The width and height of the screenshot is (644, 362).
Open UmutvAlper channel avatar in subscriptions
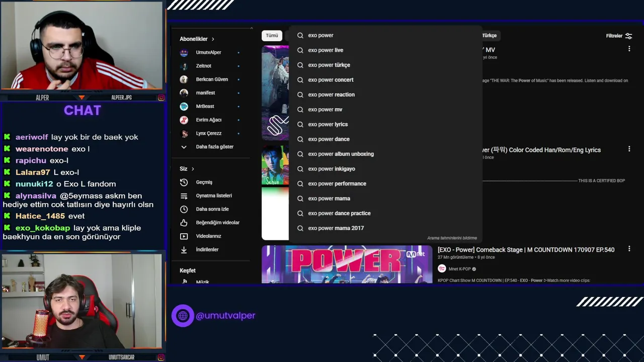184,52
